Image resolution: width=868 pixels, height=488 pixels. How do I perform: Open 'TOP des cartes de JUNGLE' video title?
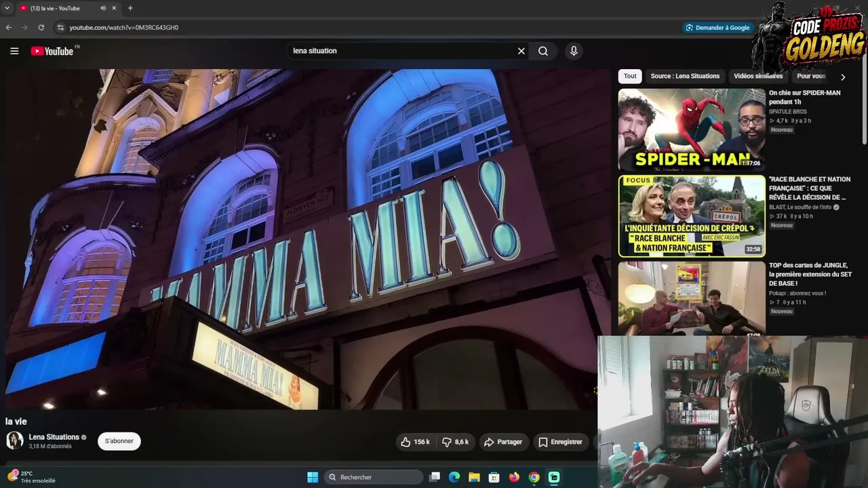[809, 274]
